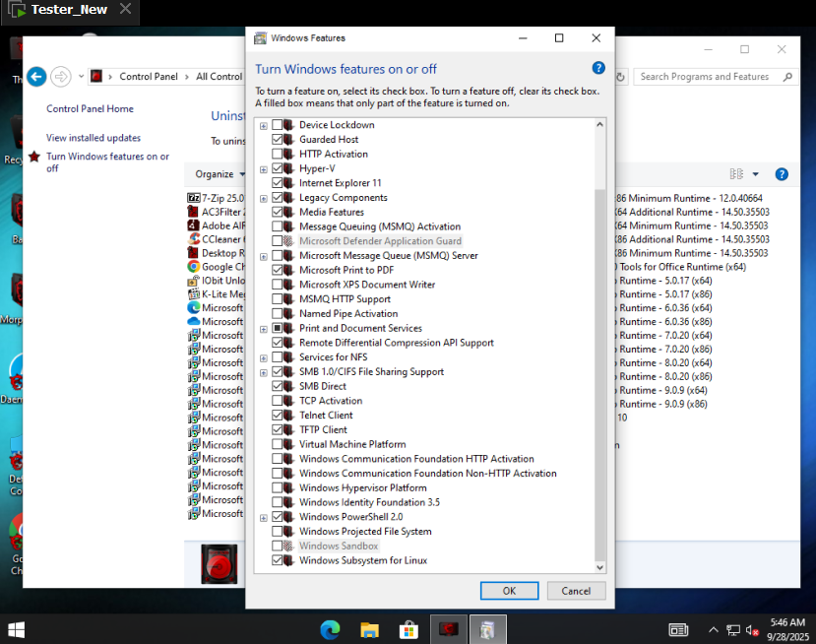This screenshot has width=816, height=644.
Task: Expand SMB 1.0/CIFS File Sharing Support node
Action: [264, 373]
